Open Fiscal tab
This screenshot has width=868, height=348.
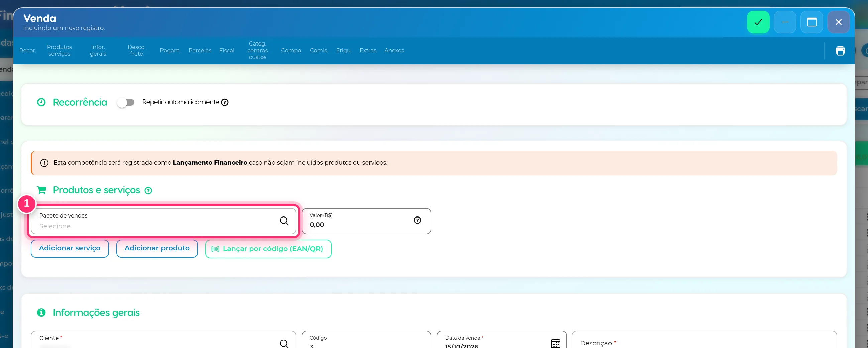[227, 51]
